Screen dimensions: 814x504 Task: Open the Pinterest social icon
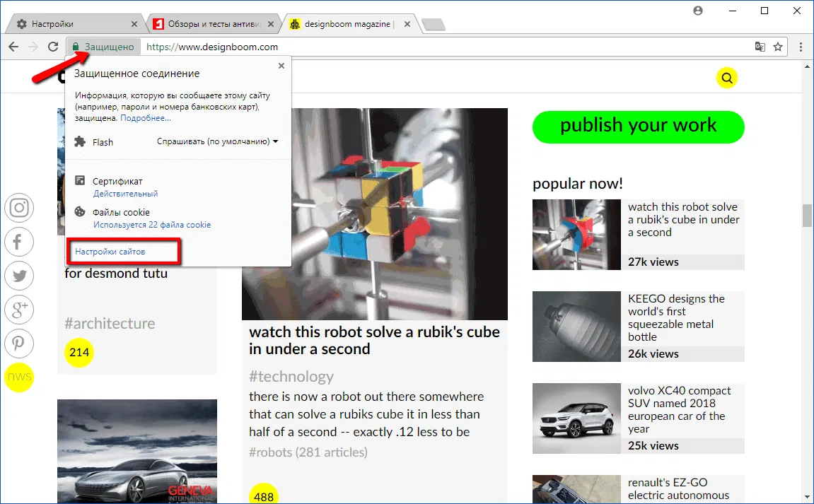point(19,343)
